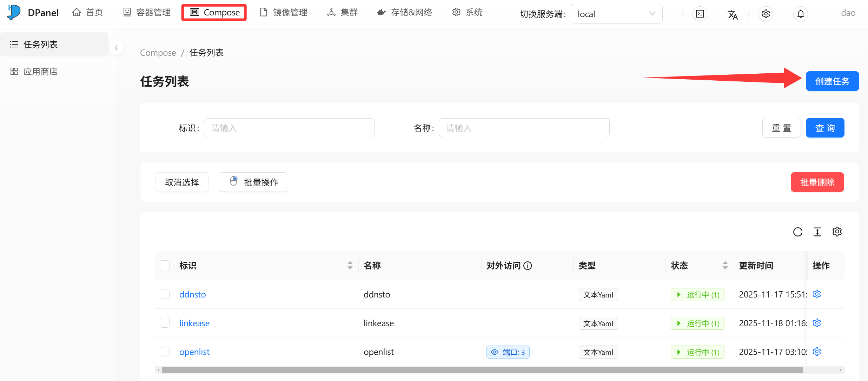868x381 pixels.
Task: Open the openlist task link
Action: point(194,352)
